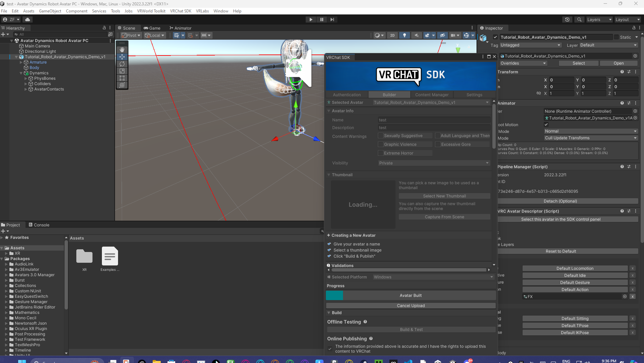The height and width of the screenshot is (363, 644).
Task: Open the GameObject menu
Action: [50, 11]
